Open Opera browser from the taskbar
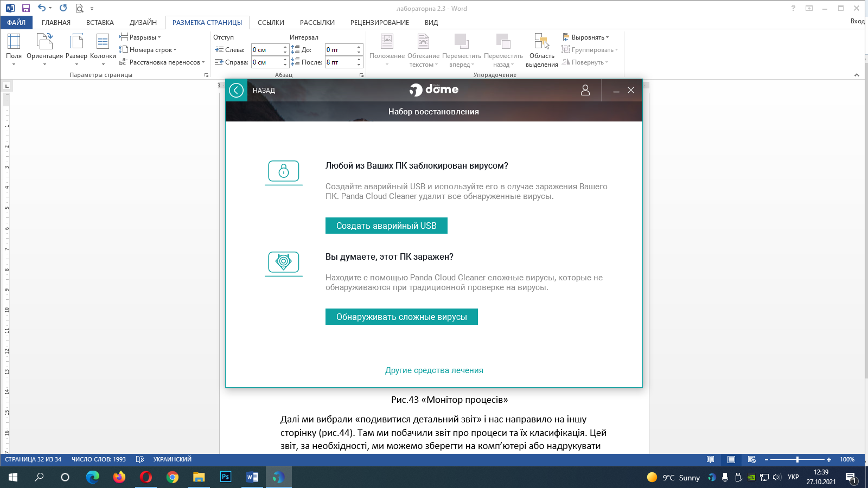 [x=146, y=477]
